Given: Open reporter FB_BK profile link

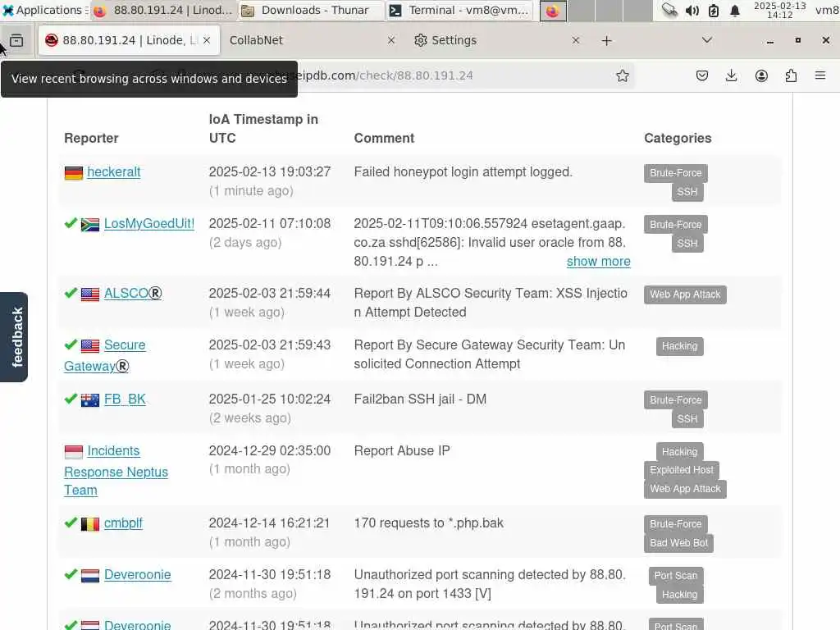Looking at the screenshot, I should [x=125, y=399].
